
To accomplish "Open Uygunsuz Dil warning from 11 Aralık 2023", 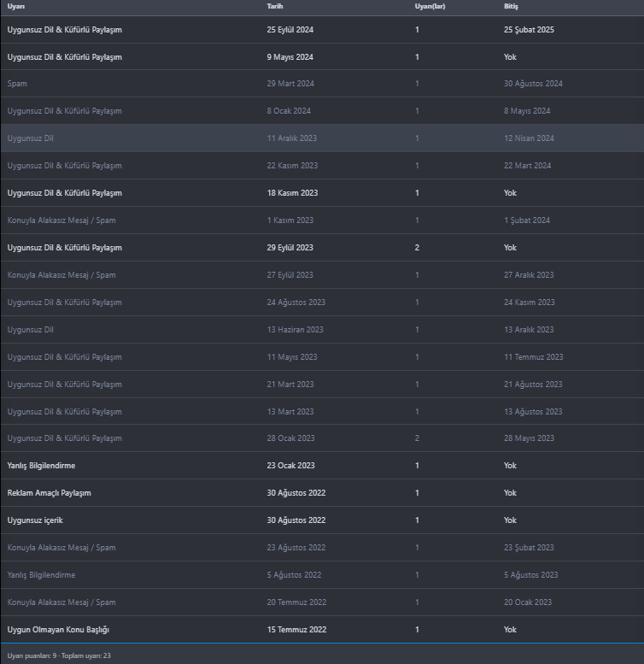I will coord(31,138).
